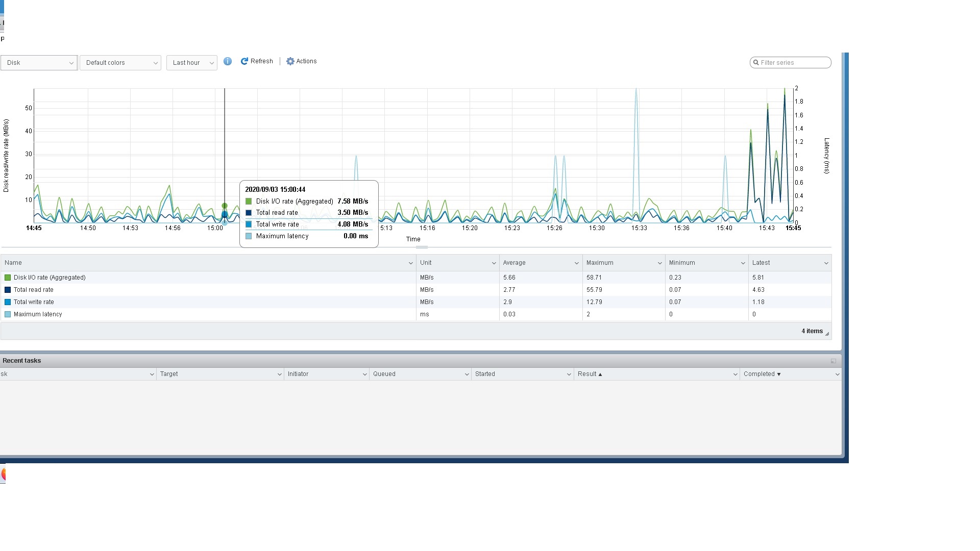This screenshot has height=551, width=980.
Task: Open the Average column dropdown arrow
Action: tap(576, 263)
